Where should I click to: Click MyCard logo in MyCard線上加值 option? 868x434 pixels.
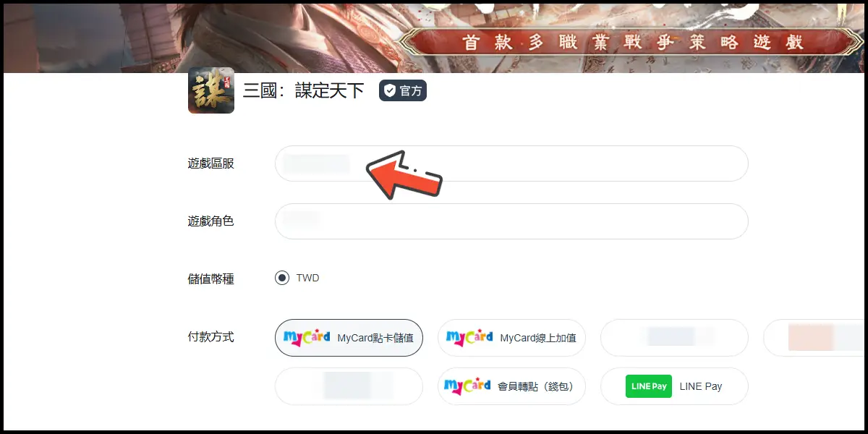point(469,338)
